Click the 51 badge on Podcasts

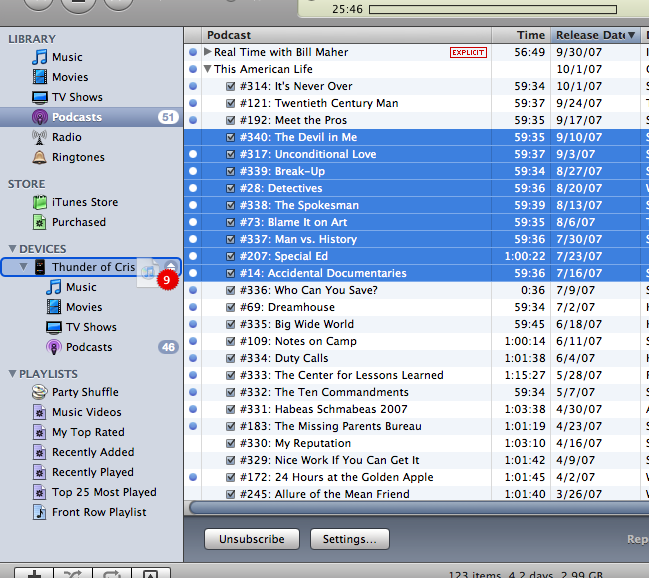point(168,117)
